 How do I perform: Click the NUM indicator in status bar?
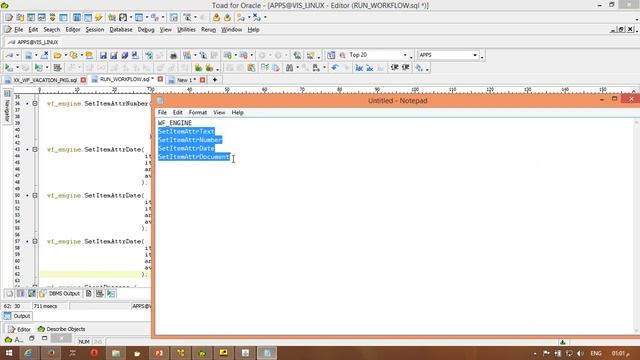coord(84,342)
